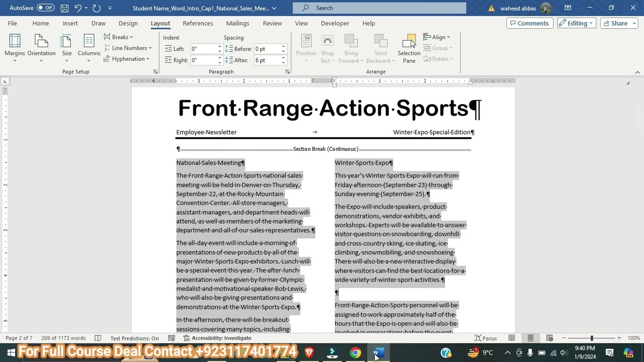Click the Word icon in the taskbar
The height and width of the screenshot is (362, 644).
[x=378, y=352]
